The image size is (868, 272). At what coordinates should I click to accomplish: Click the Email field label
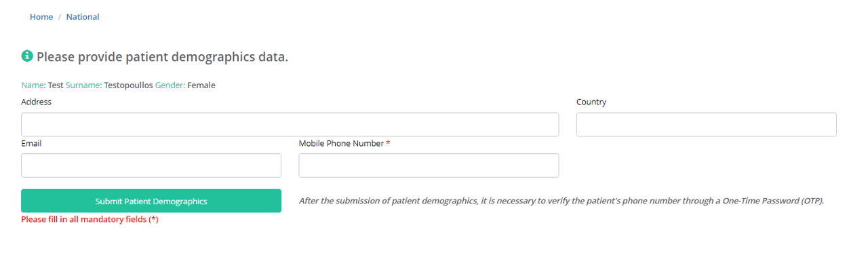click(x=31, y=143)
